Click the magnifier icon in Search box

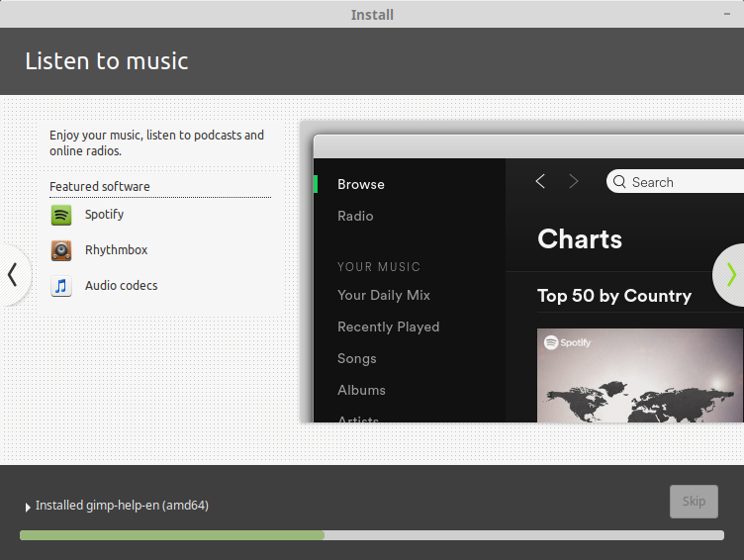pyautogui.click(x=619, y=182)
